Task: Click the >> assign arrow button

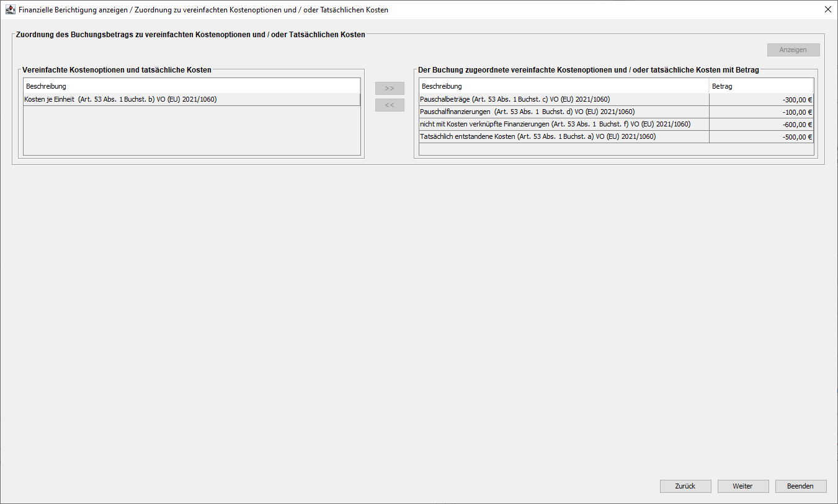Action: coord(390,88)
